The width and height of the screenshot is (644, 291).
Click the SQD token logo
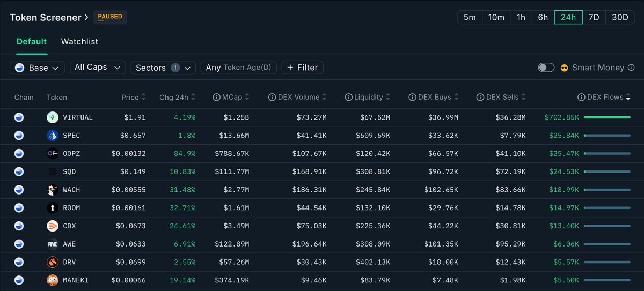pos(52,172)
